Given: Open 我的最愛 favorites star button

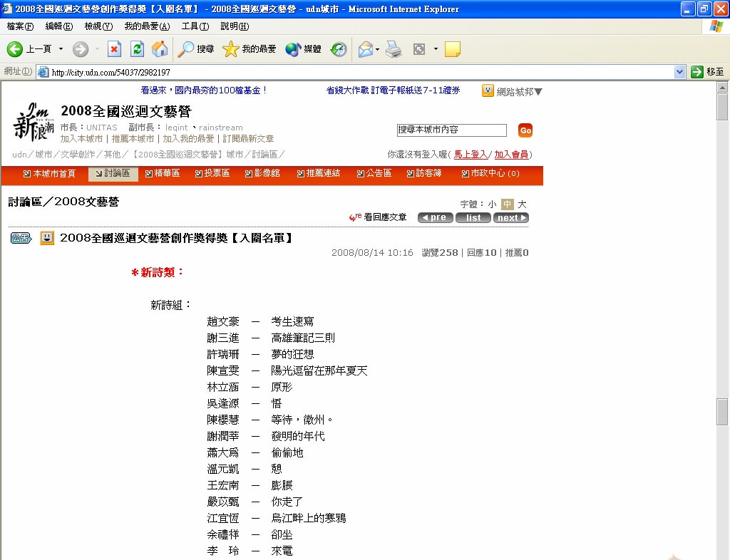Looking at the screenshot, I should [x=249, y=49].
